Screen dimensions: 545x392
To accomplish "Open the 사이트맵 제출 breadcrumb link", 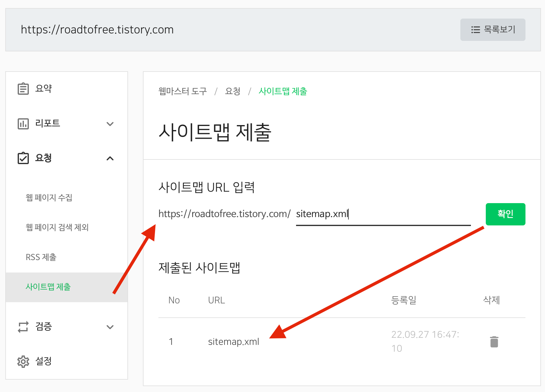I will (282, 91).
